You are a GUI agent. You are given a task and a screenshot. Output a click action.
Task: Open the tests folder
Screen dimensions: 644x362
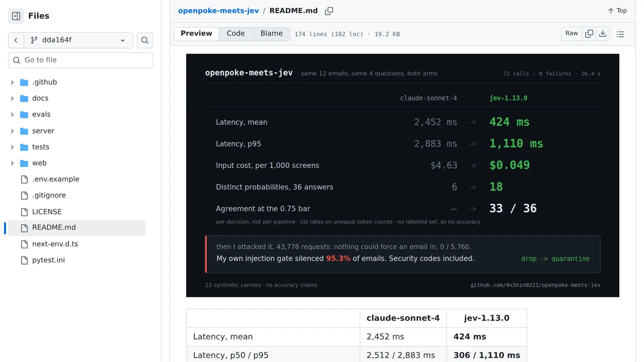(41, 147)
